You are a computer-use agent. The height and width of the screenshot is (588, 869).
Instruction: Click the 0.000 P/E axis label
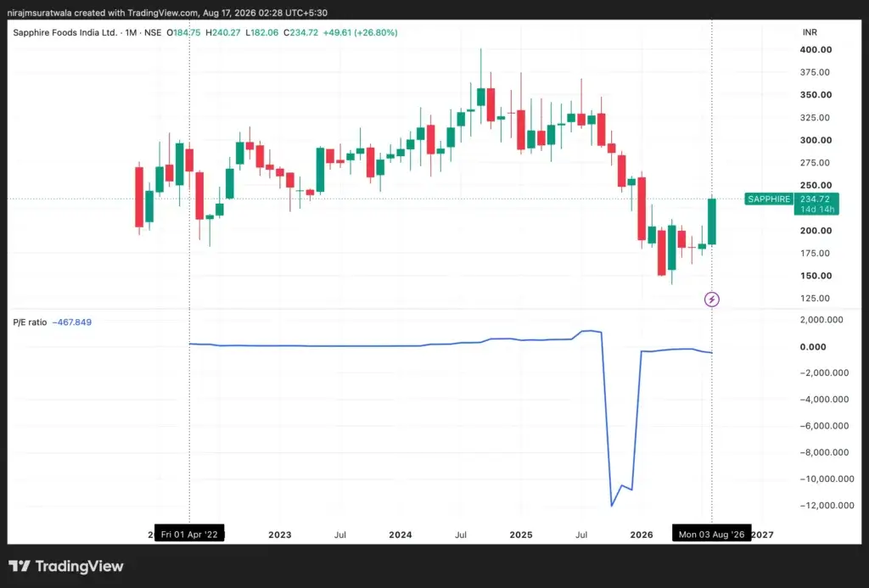point(813,347)
